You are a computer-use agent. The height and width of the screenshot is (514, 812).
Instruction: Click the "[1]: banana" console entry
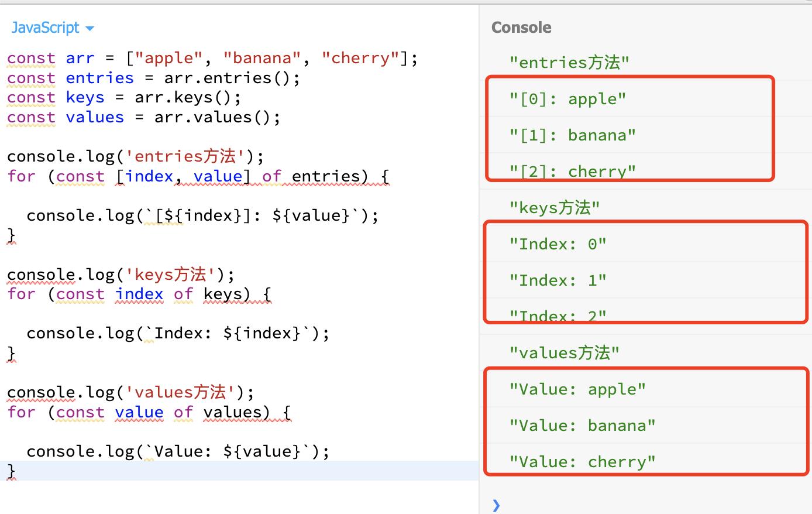click(x=572, y=135)
